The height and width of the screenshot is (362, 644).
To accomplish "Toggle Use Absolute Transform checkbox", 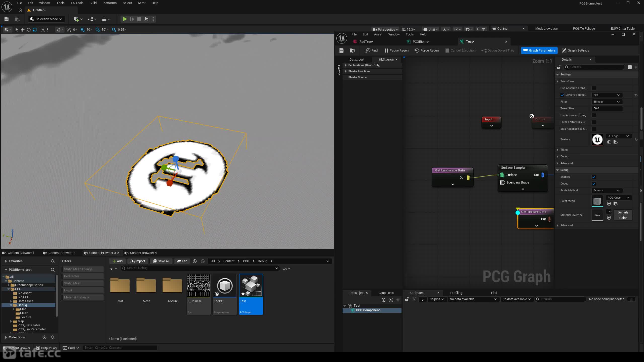I will point(594,88).
